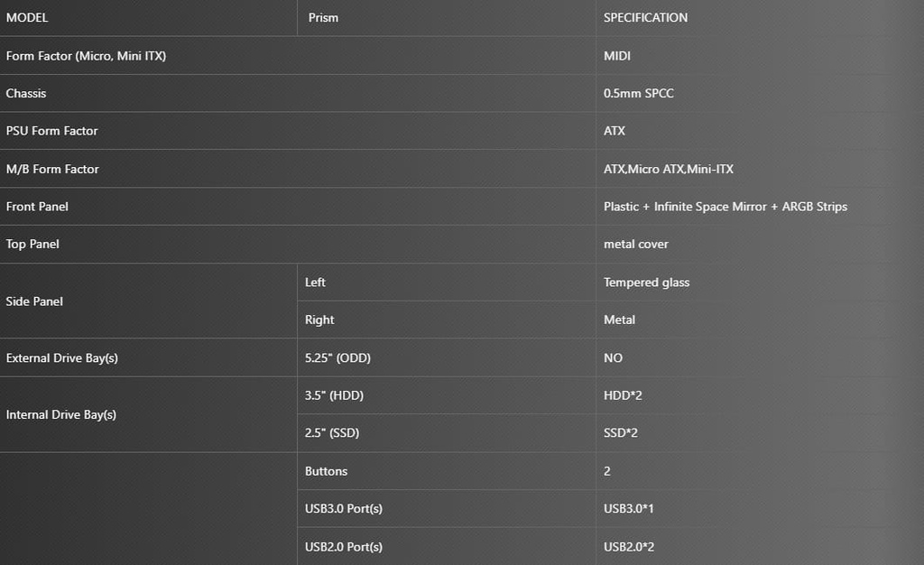This screenshot has width=924, height=565.
Task: Select the Right side panel sub-label
Action: [x=319, y=320]
